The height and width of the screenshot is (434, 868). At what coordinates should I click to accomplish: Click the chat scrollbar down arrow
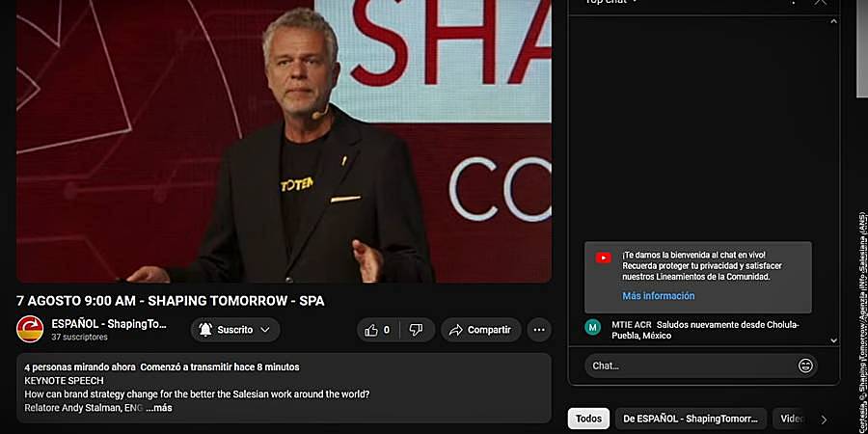tap(833, 340)
